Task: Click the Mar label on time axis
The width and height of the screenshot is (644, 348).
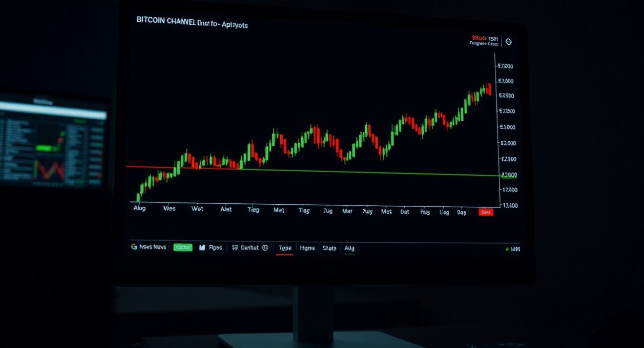Action: coord(347,211)
